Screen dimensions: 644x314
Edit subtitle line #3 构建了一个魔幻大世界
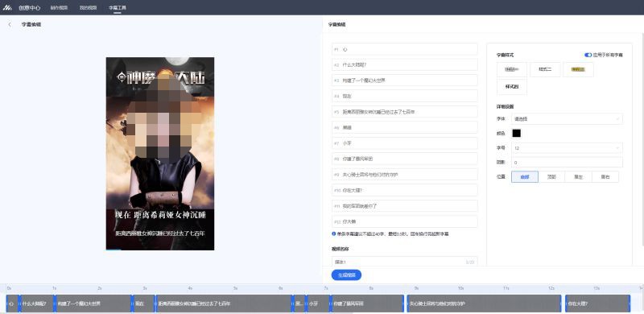(x=405, y=81)
